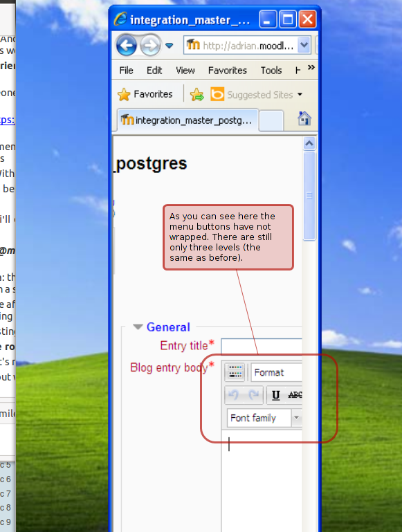Open the Font family dropdown
402x532 pixels.
pos(264,418)
